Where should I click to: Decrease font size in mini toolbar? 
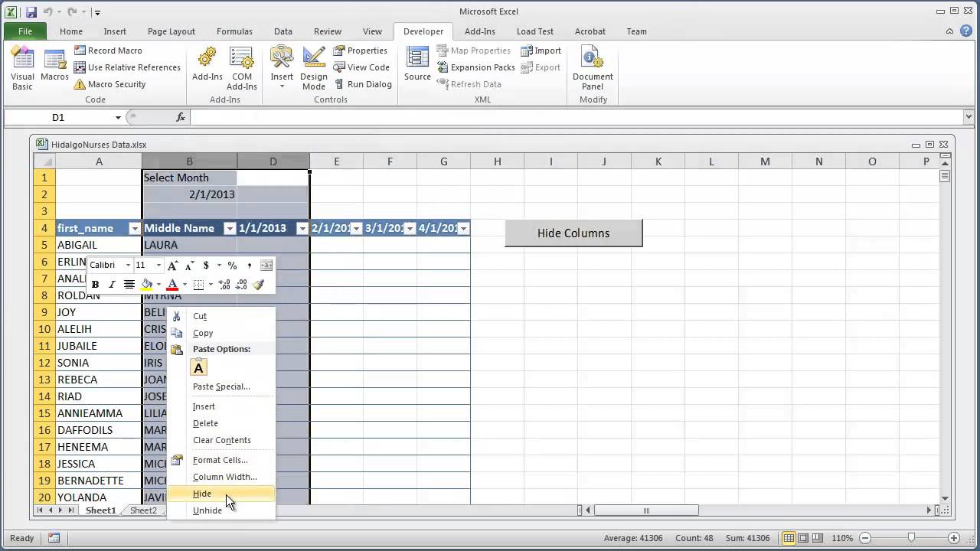189,266
